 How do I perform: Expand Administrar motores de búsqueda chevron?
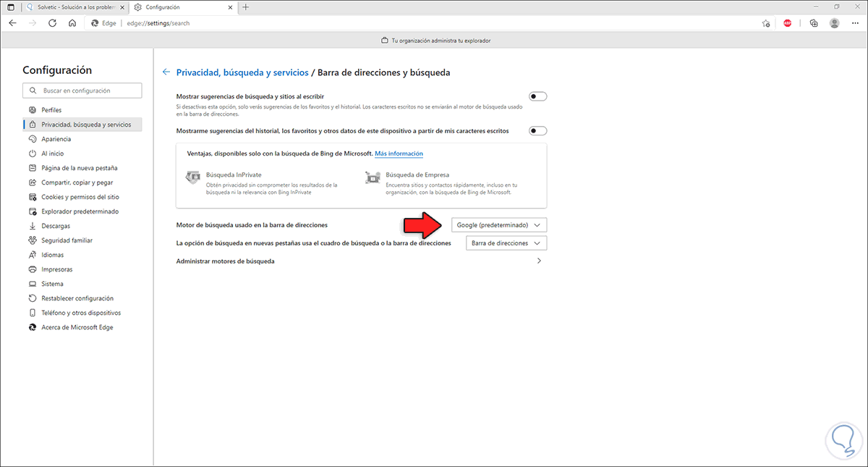539,261
